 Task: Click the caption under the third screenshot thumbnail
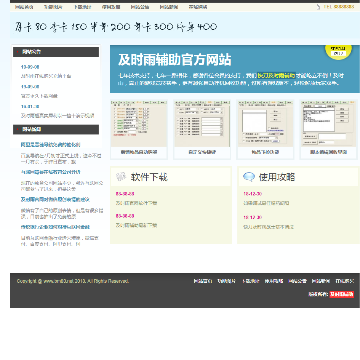click(265, 152)
